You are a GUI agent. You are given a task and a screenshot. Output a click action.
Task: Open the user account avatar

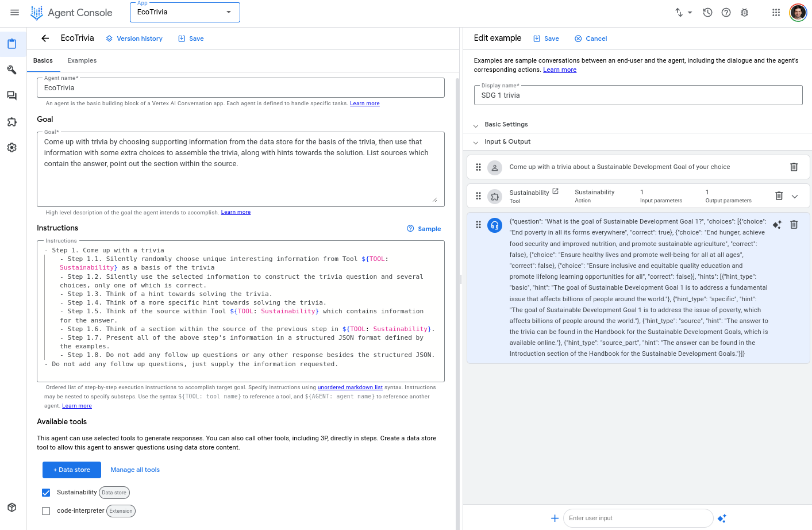click(798, 12)
